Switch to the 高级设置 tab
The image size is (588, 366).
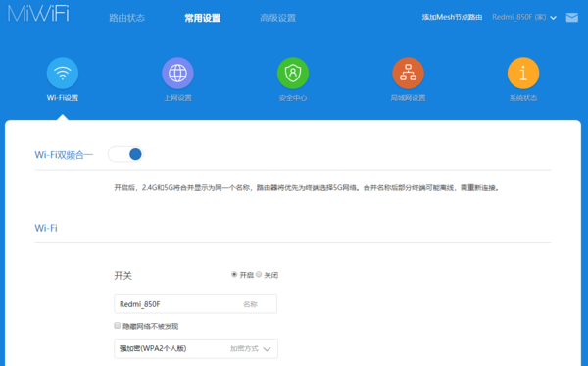278,18
